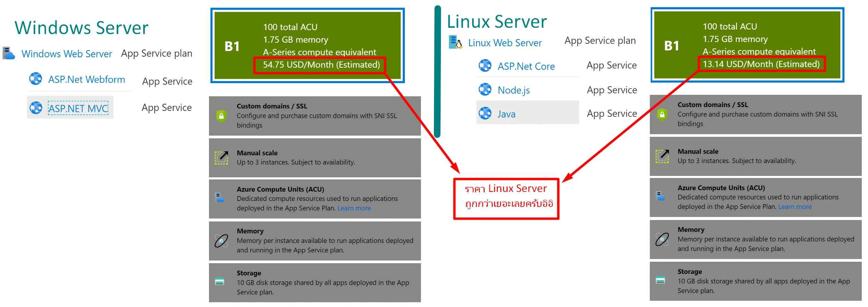This screenshot has height=307, width=868.
Task: Click the Linux Manual scale icon
Action: tap(662, 156)
